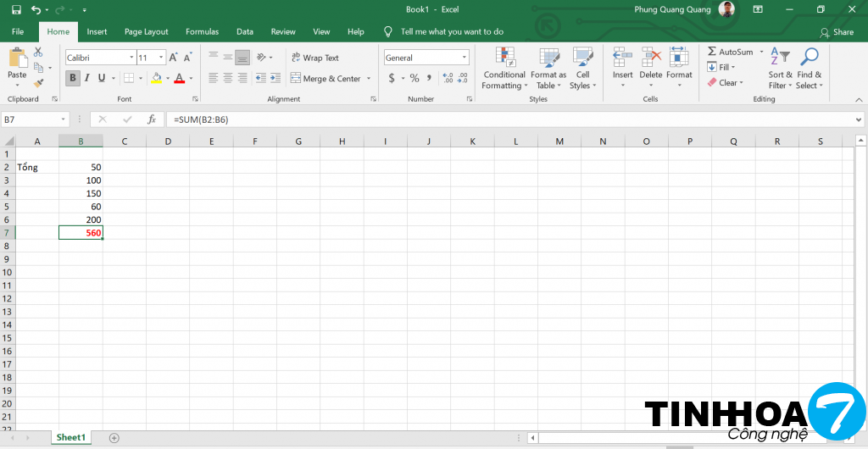The width and height of the screenshot is (868, 449).
Task: Click the Format Painter brush icon
Action: coord(38,82)
